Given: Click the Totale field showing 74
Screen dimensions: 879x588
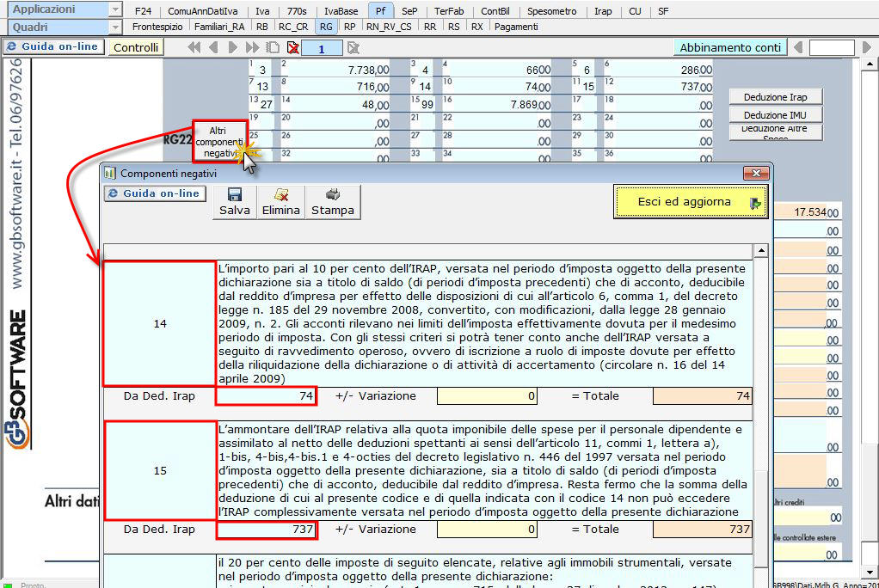Looking at the screenshot, I should 703,395.
